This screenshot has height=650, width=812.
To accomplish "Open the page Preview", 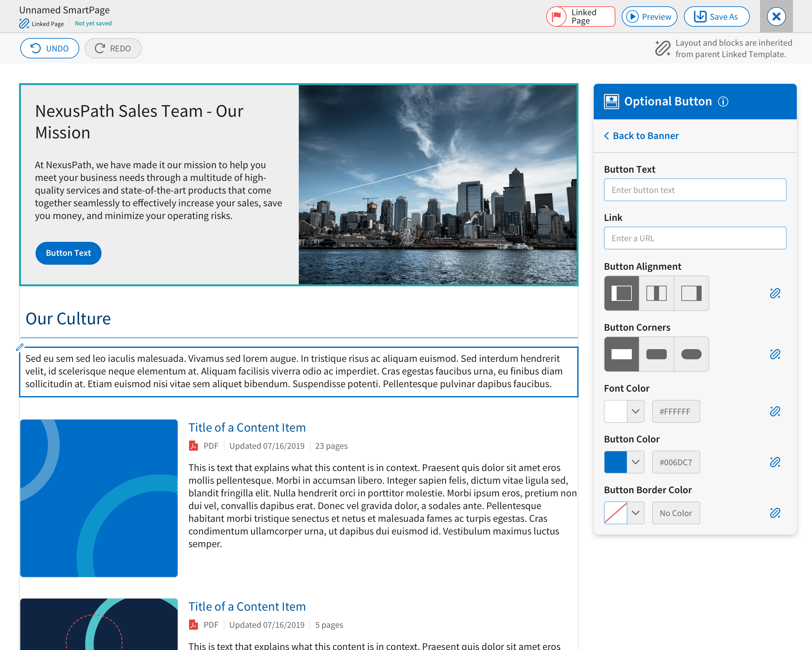I will click(649, 17).
